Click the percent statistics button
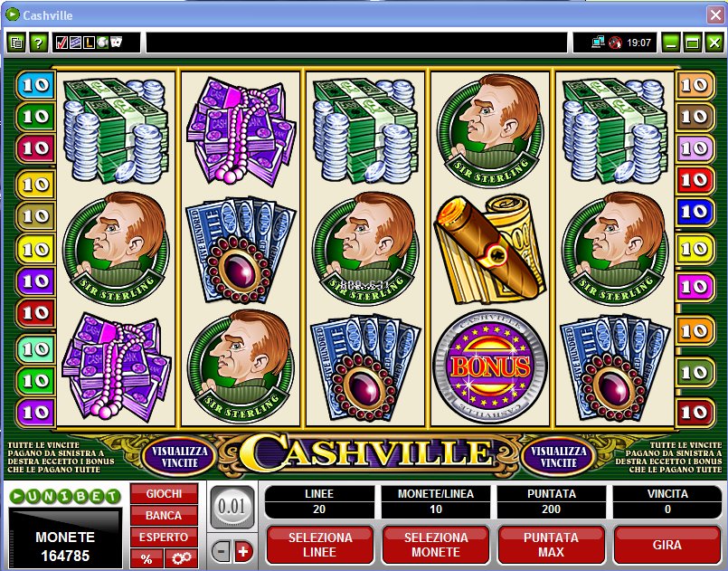This screenshot has height=571, width=728. 147,558
